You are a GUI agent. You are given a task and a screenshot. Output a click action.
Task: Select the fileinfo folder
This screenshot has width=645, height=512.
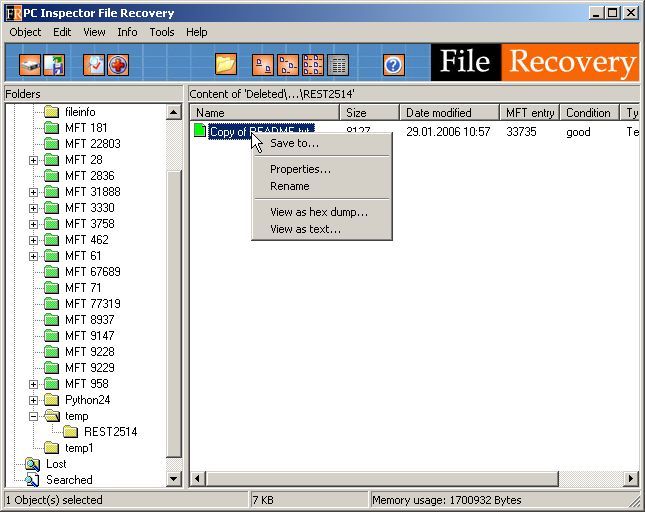[80, 112]
